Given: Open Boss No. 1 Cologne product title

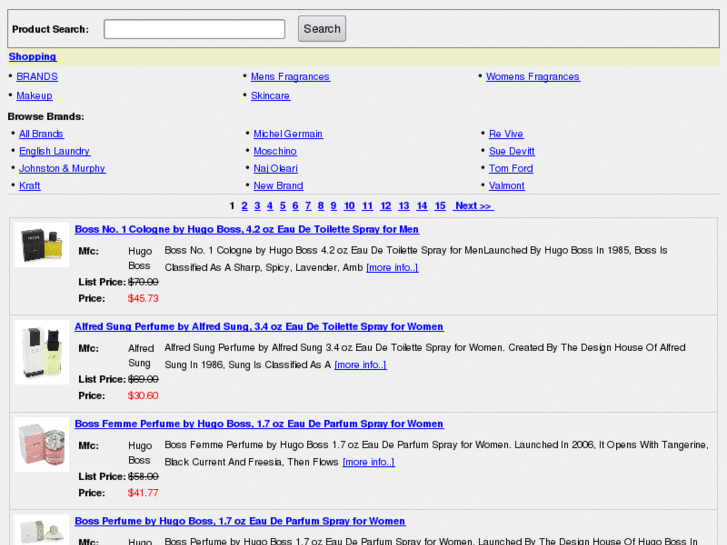Looking at the screenshot, I should pos(247,230).
